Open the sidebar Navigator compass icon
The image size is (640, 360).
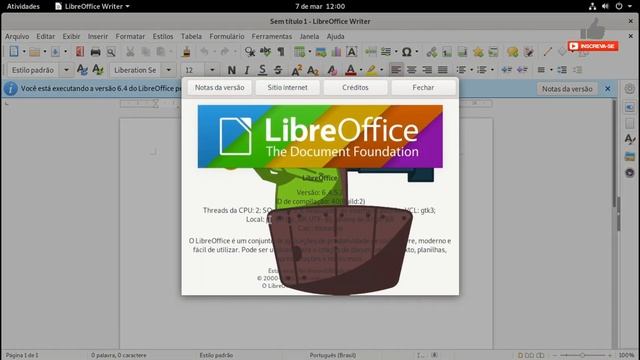tap(629, 173)
